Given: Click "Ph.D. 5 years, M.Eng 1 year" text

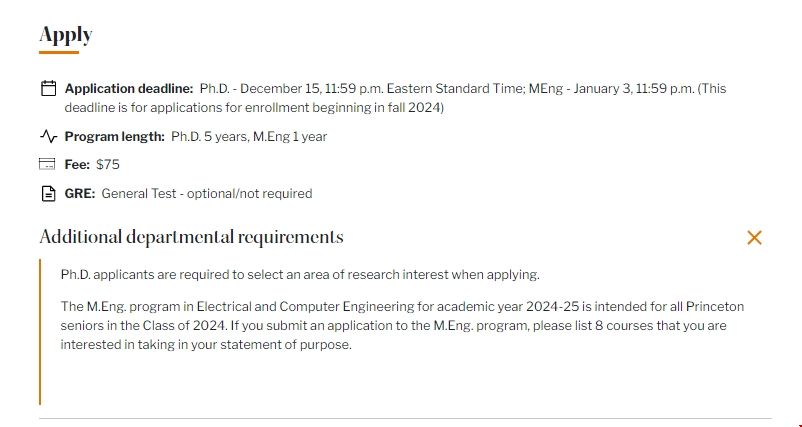Looking at the screenshot, I should (x=249, y=136).
